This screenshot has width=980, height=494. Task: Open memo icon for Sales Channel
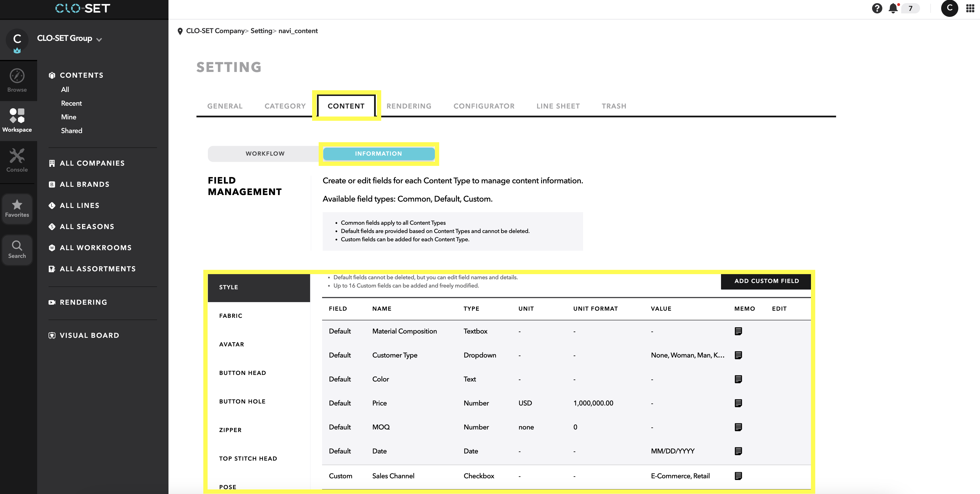click(738, 476)
